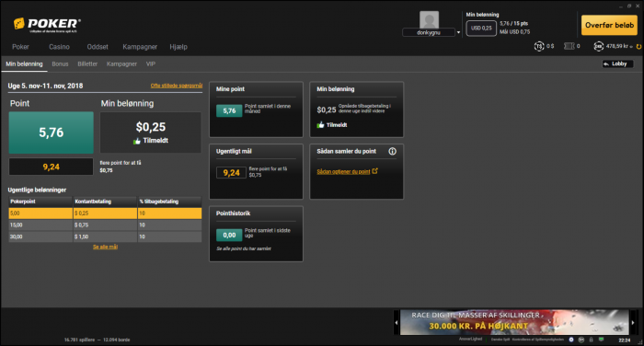Return to Lobby button
644x346 pixels.
[617, 63]
